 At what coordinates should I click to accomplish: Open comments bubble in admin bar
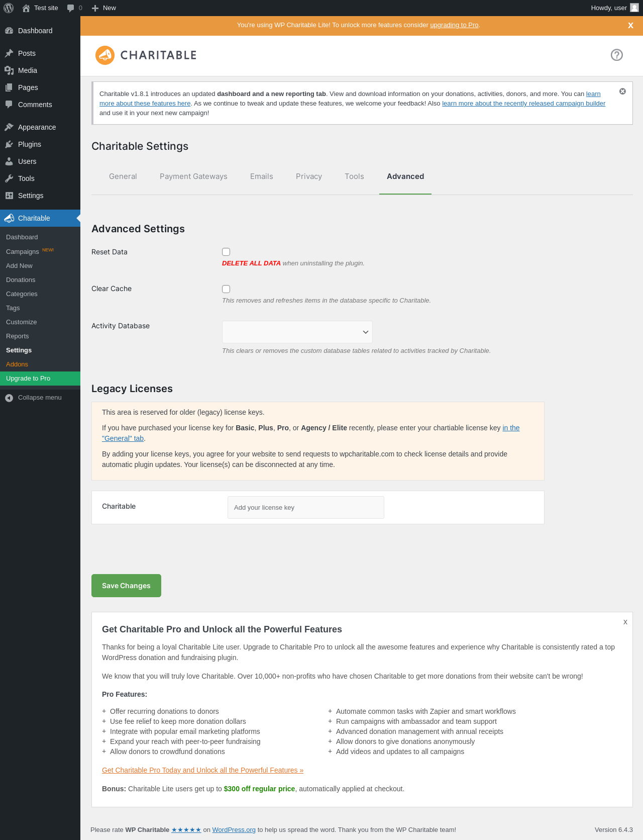coord(71,8)
